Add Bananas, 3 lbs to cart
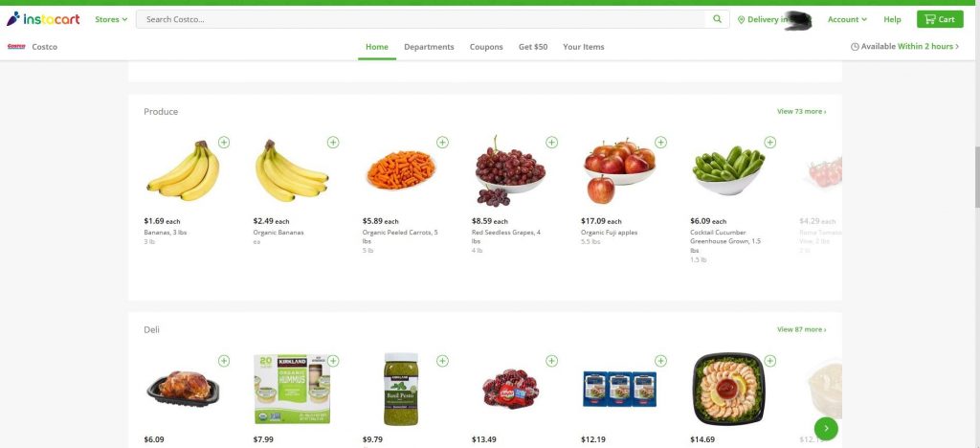The width and height of the screenshot is (980, 448). coord(224,143)
